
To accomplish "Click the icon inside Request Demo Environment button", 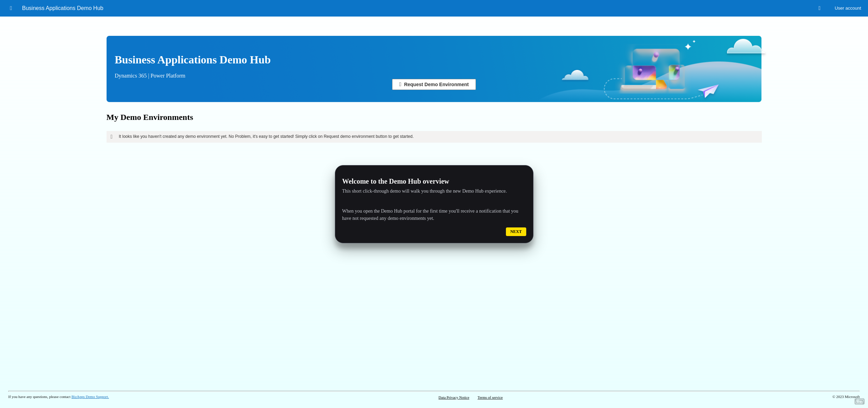I will [x=400, y=84].
